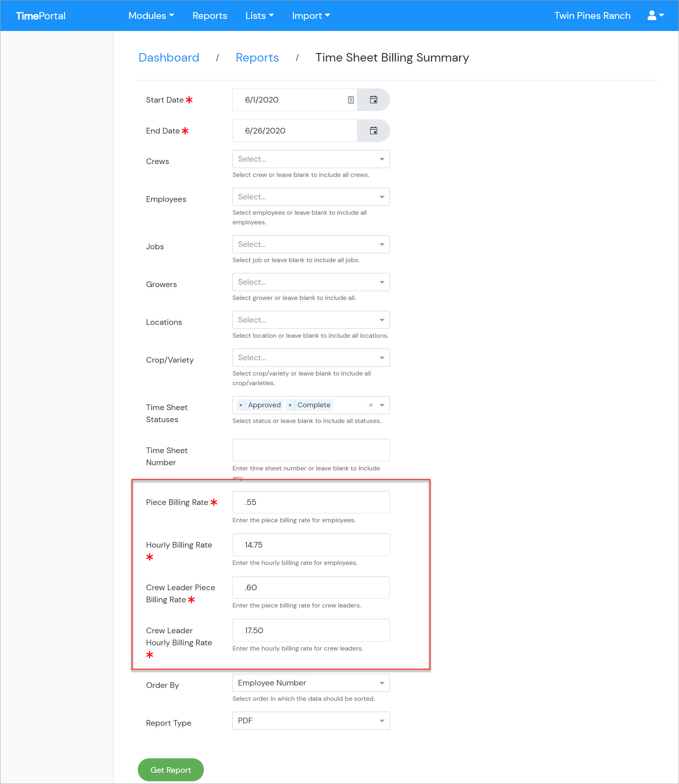Remove the Approved status tag
Image resolution: width=679 pixels, height=784 pixels.
coord(240,405)
